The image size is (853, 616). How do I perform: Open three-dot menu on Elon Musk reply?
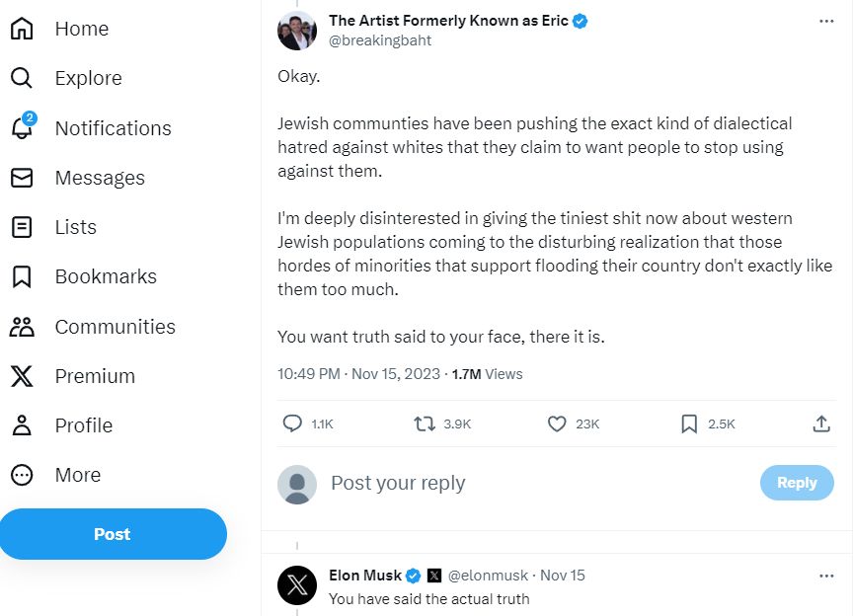[x=826, y=575]
